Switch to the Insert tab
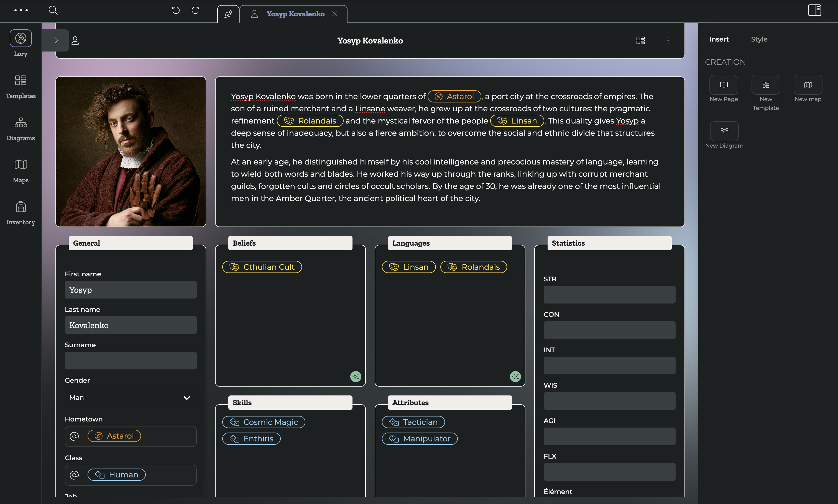Screen dimensions: 838x504 719,39
